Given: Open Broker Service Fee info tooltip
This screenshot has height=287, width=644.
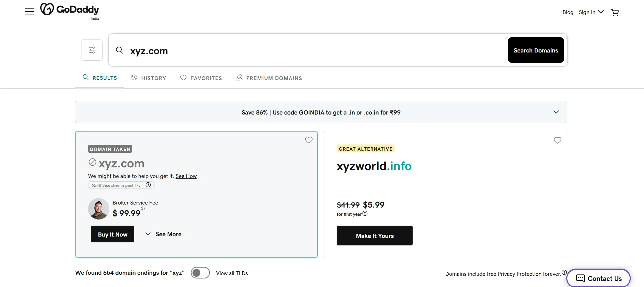Looking at the screenshot, I should click(x=143, y=209).
